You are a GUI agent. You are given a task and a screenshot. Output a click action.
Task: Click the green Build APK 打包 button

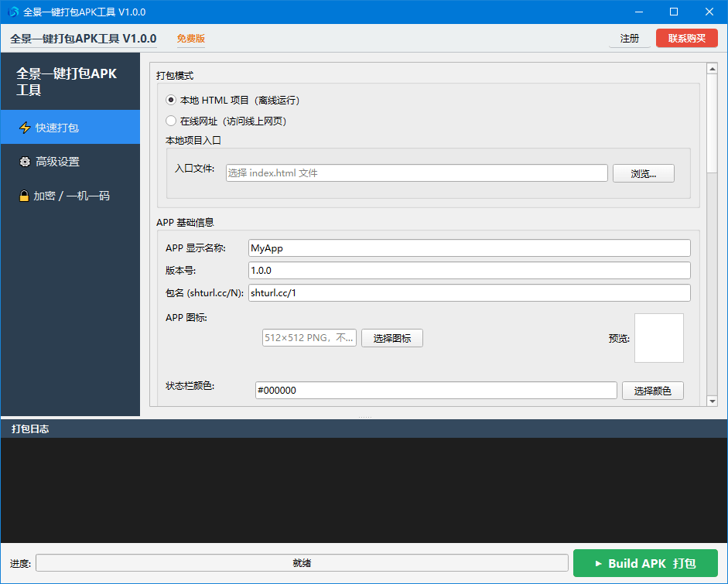coord(645,563)
